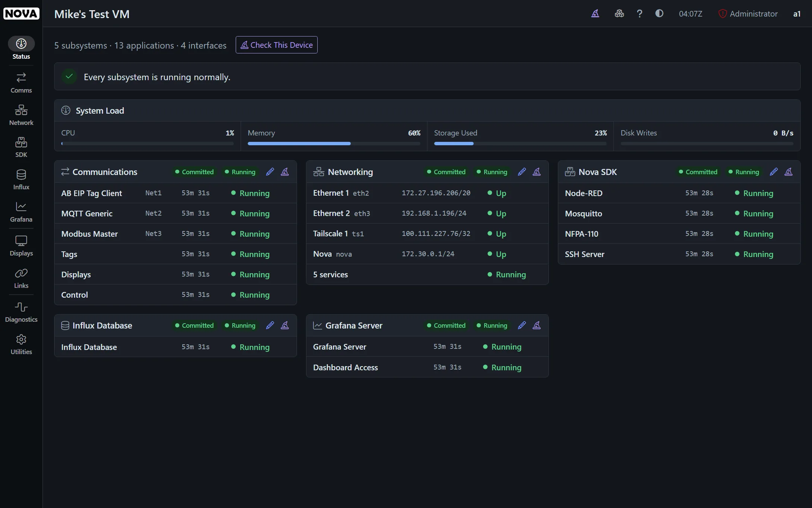Screen dimensions: 812x508
Task: Toggle dark/light theme contrast icon
Action: [659, 14]
